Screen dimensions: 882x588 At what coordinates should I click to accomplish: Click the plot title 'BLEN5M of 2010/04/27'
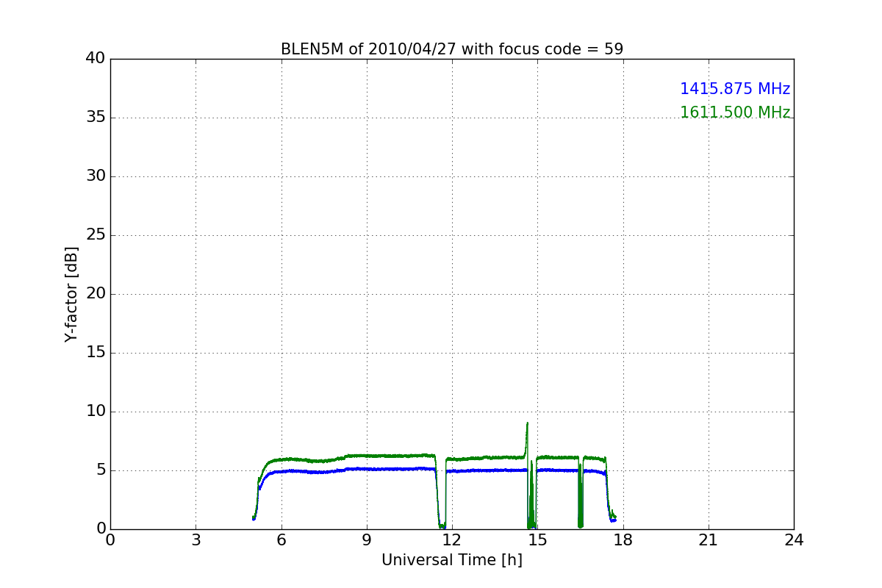[x=370, y=49]
